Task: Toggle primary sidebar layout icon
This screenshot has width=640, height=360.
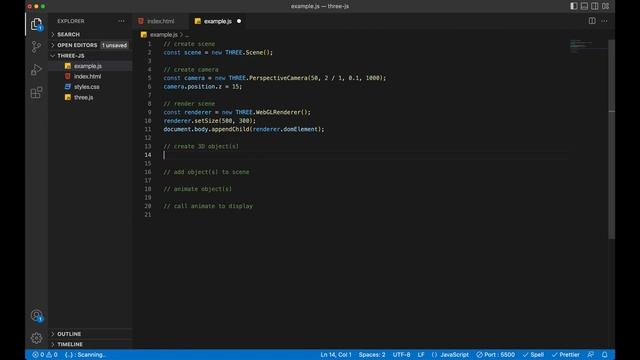Action: [574, 6]
